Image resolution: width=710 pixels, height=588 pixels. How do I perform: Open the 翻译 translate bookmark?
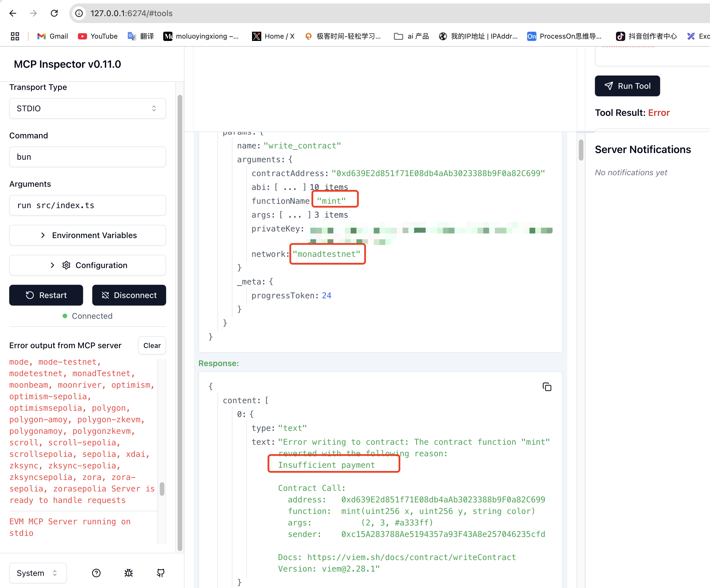[141, 36]
